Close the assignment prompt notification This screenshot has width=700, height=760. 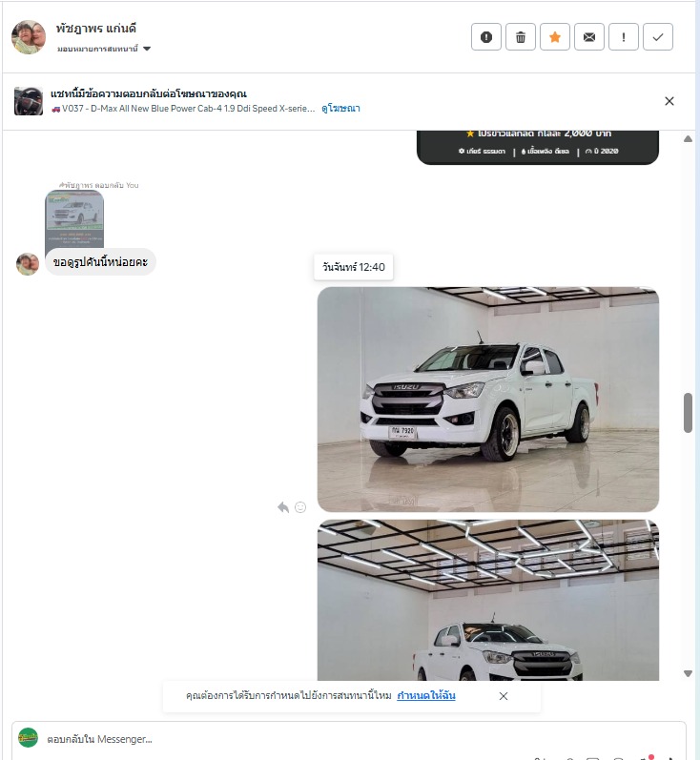[x=504, y=696]
